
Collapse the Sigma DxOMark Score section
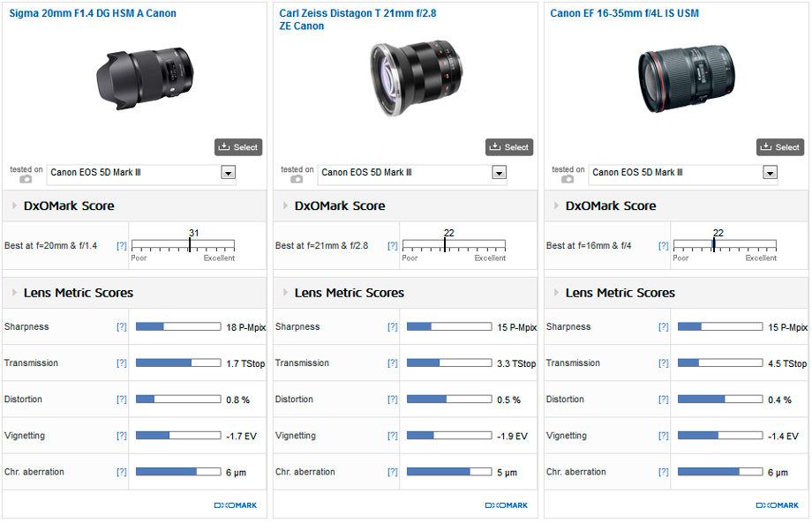(15, 206)
